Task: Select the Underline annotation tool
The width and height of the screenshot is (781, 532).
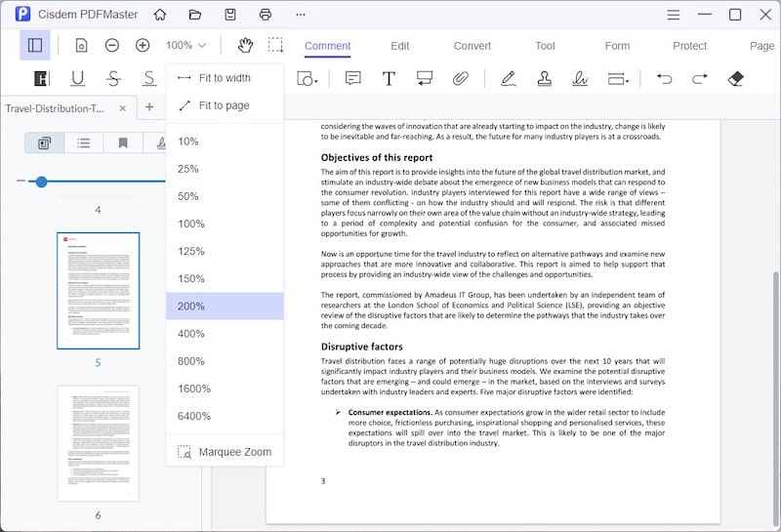Action: coord(78,78)
